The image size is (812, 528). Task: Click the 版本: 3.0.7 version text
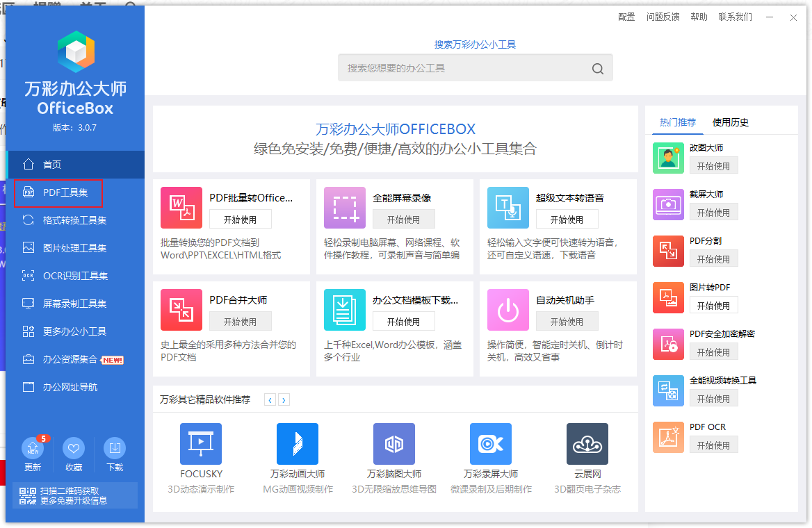coord(74,127)
